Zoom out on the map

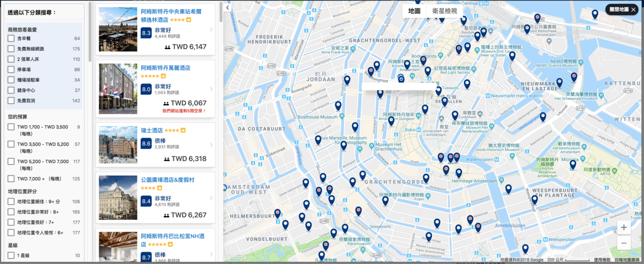pyautogui.click(x=624, y=242)
